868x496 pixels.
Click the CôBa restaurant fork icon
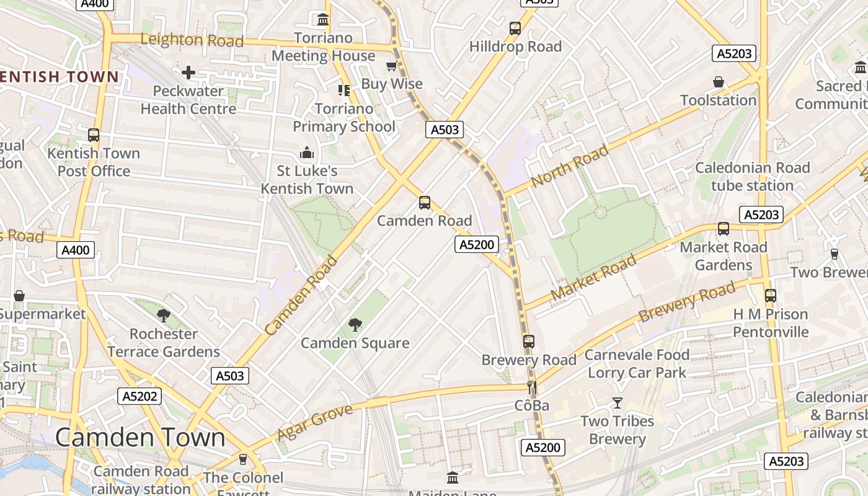tap(531, 388)
